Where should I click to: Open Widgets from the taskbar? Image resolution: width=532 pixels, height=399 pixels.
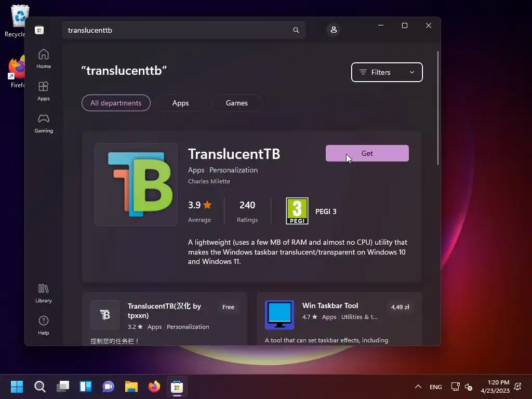[x=86, y=387]
